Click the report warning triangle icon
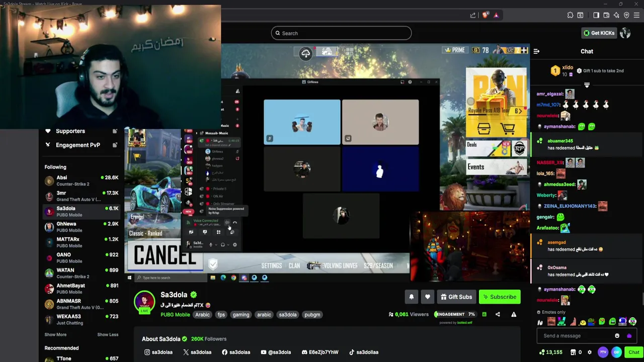Screen dimensions: 644x362 [514, 315]
